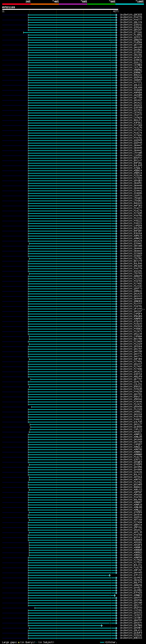Image resolution: width=146 pixels, height=644 pixels.
Task: Select hit label UniRef100_Q84TM7
Action: tap(131, 620)
